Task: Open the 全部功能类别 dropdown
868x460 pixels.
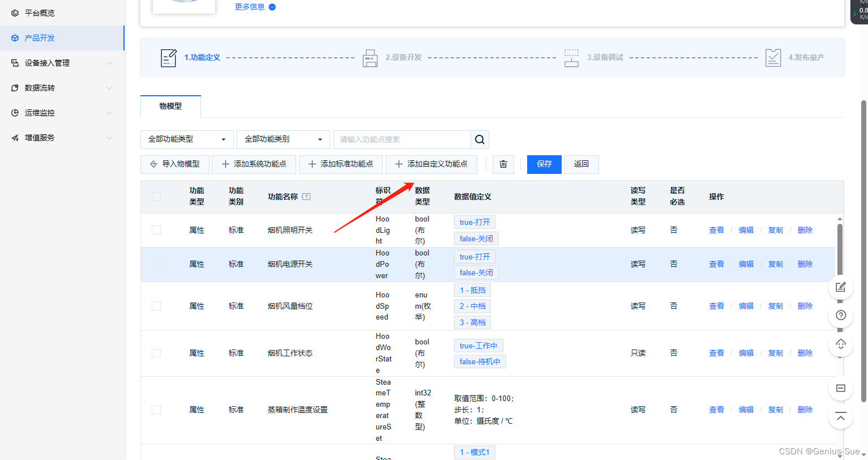Action: (x=283, y=139)
